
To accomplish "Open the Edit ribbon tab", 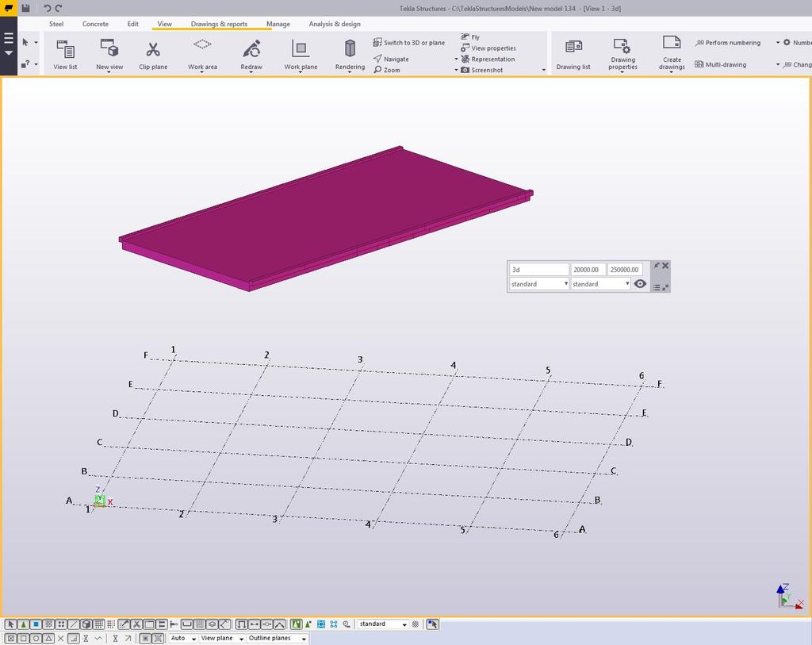I will (x=133, y=24).
